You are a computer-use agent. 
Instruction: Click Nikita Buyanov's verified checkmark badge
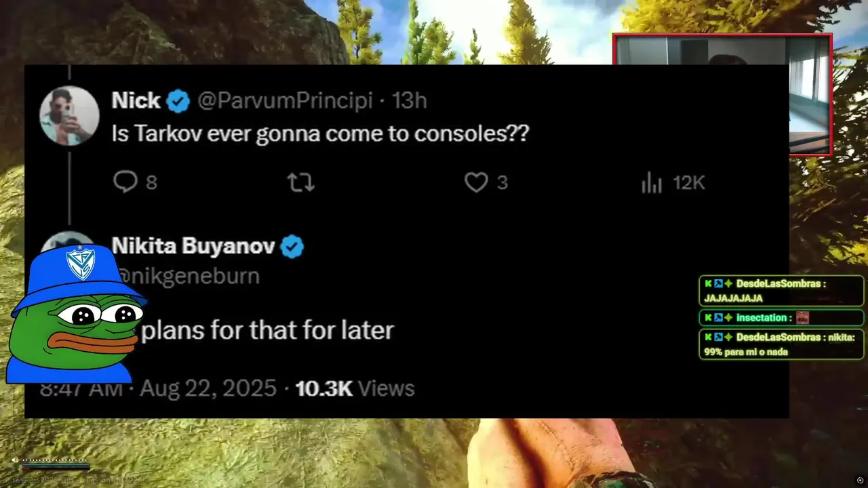[x=292, y=246]
